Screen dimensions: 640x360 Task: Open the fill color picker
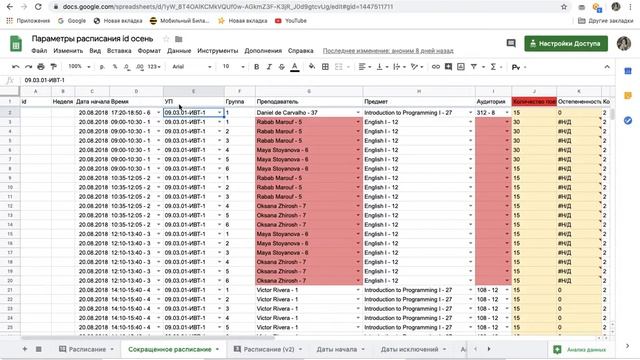(312, 67)
